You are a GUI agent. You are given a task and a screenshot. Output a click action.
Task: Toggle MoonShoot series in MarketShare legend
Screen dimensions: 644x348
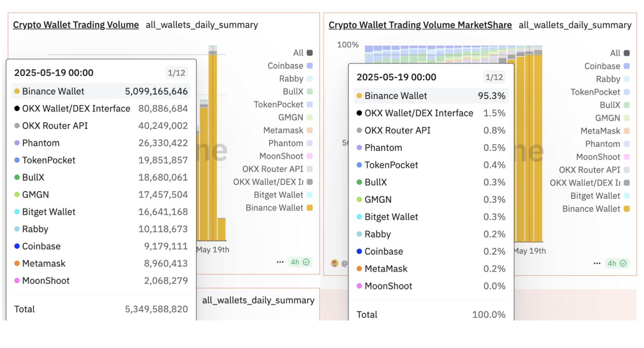coord(603,157)
